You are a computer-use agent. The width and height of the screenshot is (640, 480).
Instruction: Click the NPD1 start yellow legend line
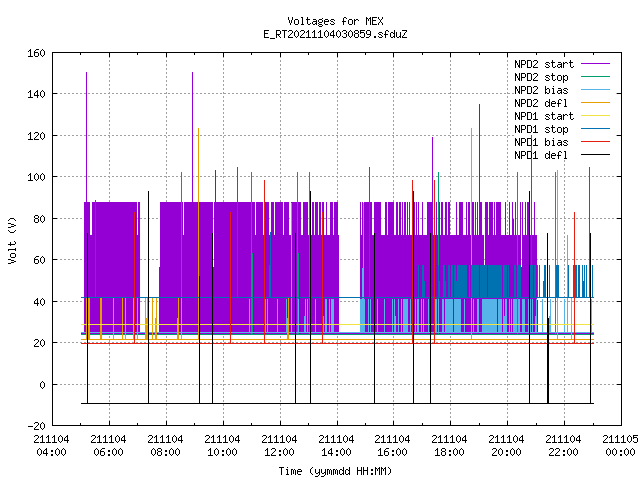tap(595, 116)
